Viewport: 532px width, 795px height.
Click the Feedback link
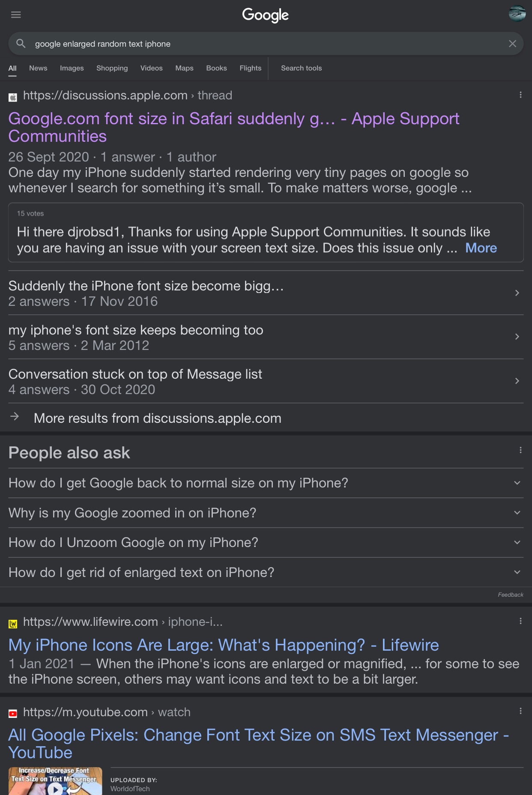point(511,595)
